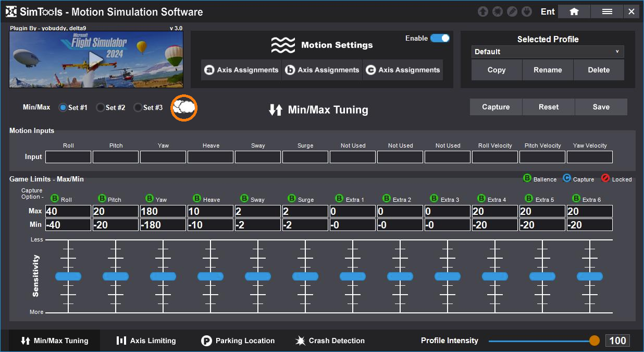The width and height of the screenshot is (644, 352).
Task: Select Min/Max Set #2 radio button
Action: (x=101, y=107)
